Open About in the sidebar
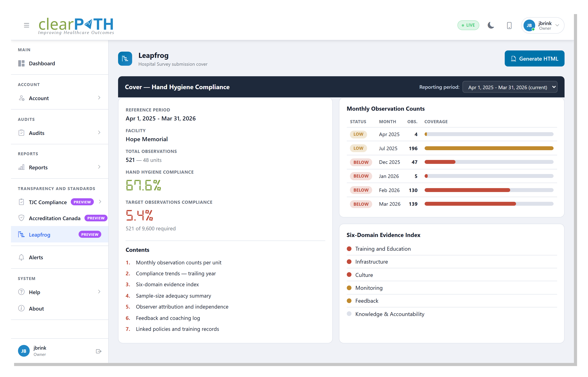This screenshot has width=588, height=377. point(60,308)
